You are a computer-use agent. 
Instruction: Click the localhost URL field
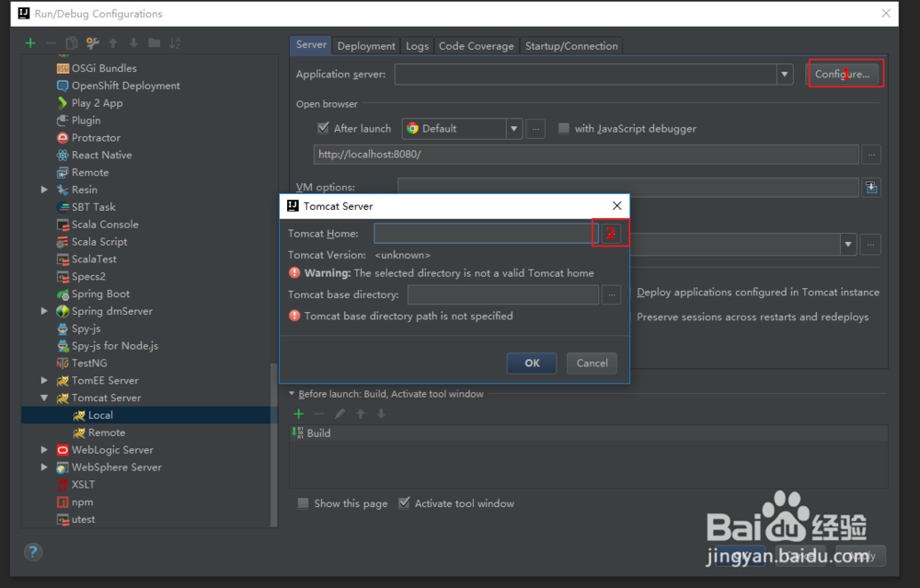click(586, 155)
